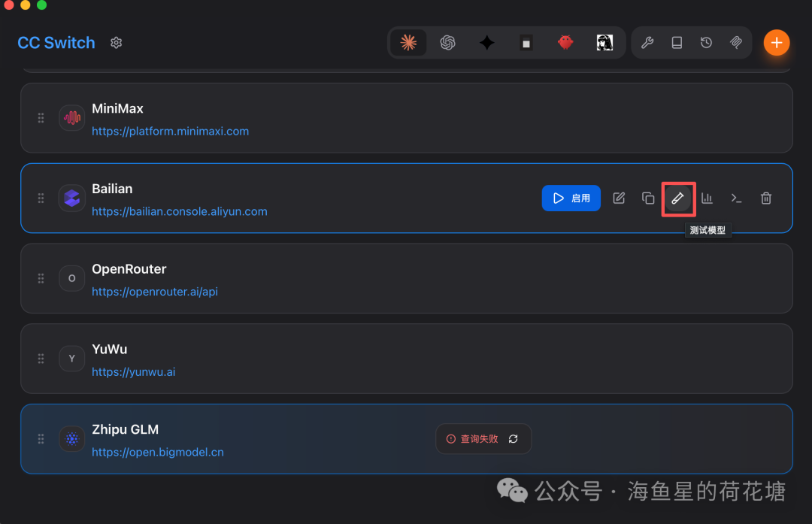Switch to the Gemini star app tab

[486, 42]
